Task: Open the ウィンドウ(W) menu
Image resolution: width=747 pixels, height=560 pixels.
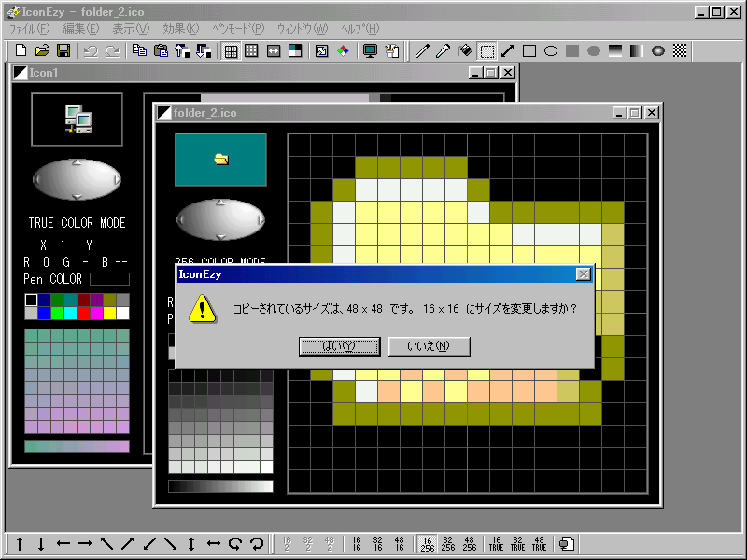Action: 303,29
